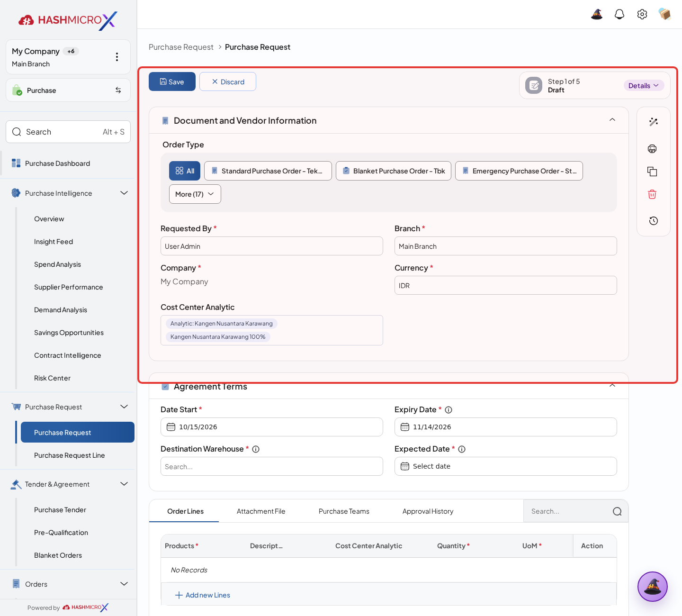Screen dimensions: 682x616
Task: Show info for Expected Date
Action: 462,449
